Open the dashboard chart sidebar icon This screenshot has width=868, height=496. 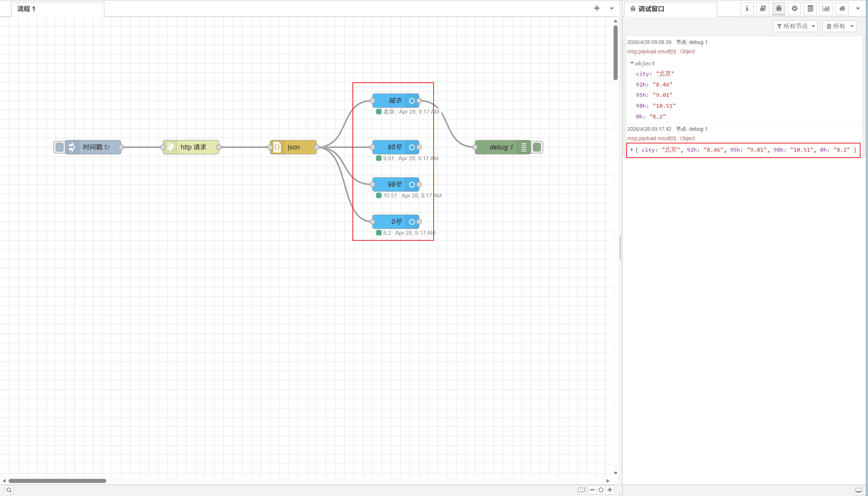coord(826,9)
